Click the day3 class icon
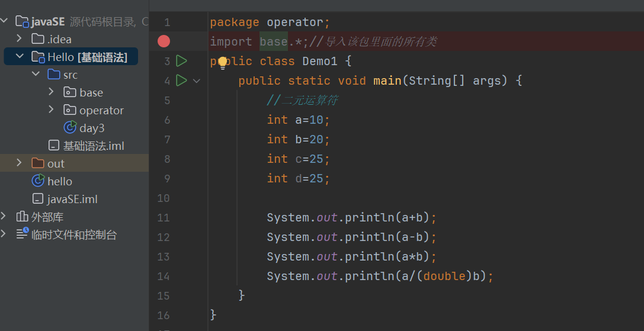 click(x=71, y=127)
